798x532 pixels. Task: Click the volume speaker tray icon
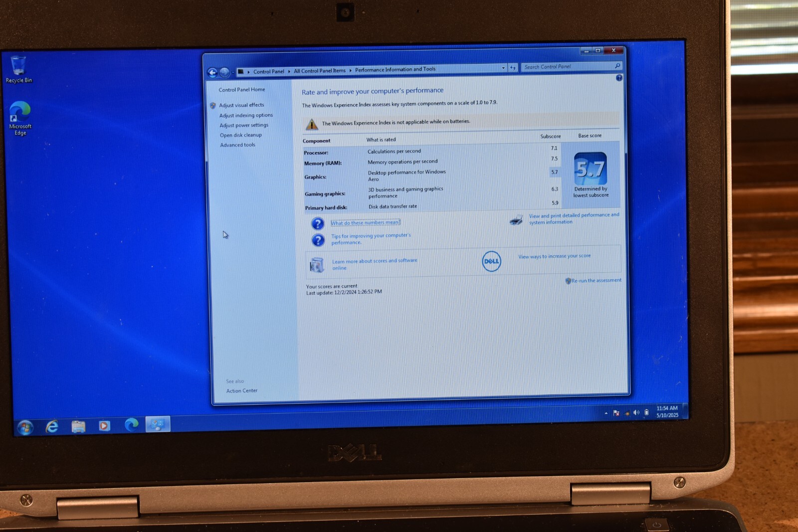coord(636,412)
